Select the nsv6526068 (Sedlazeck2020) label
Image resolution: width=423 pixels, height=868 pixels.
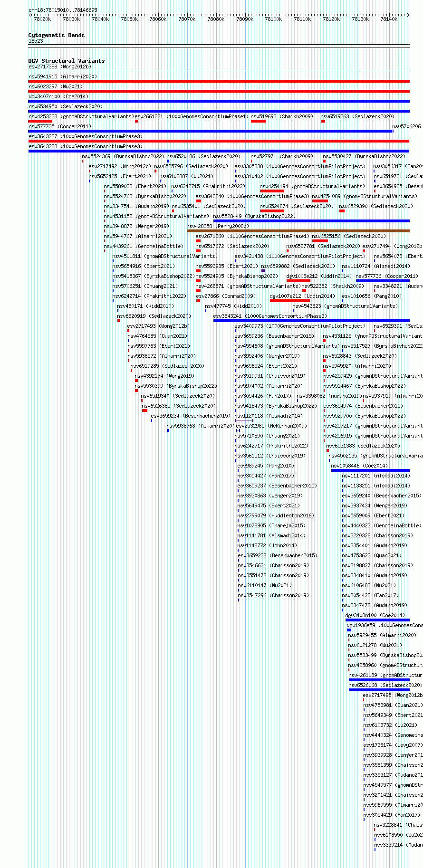pyautogui.click(x=385, y=686)
